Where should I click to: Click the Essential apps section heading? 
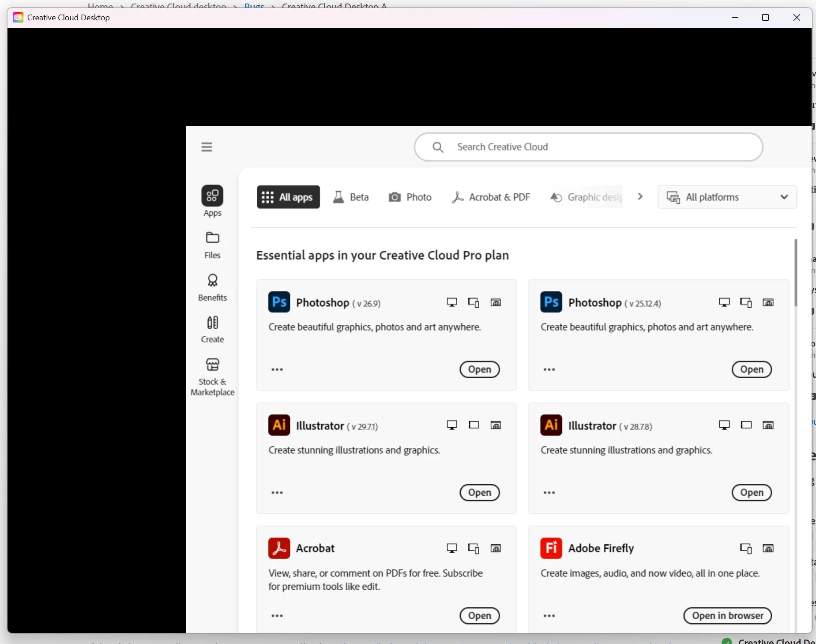point(382,255)
